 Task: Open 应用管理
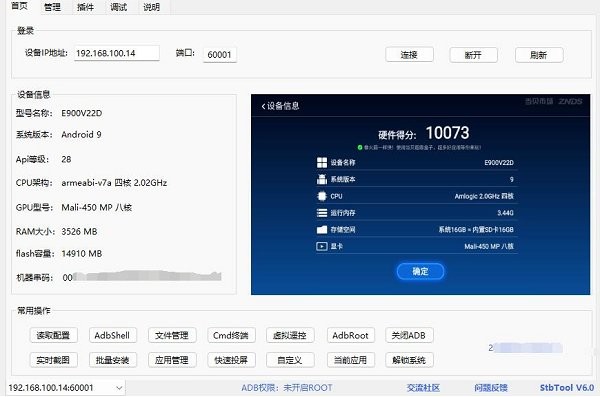[x=172, y=360]
